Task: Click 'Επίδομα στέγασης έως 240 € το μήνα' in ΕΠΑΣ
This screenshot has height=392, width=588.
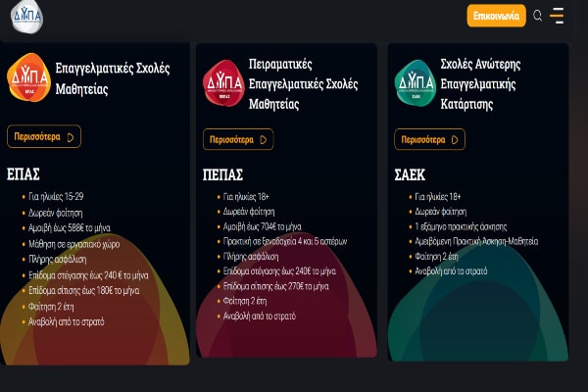Action: pos(88,275)
